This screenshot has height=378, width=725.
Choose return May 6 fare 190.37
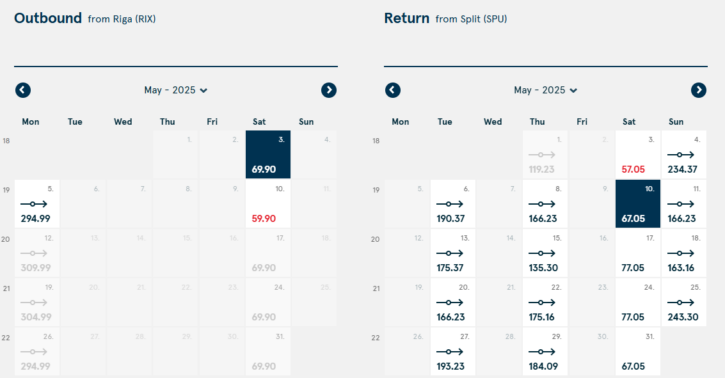tap(453, 204)
